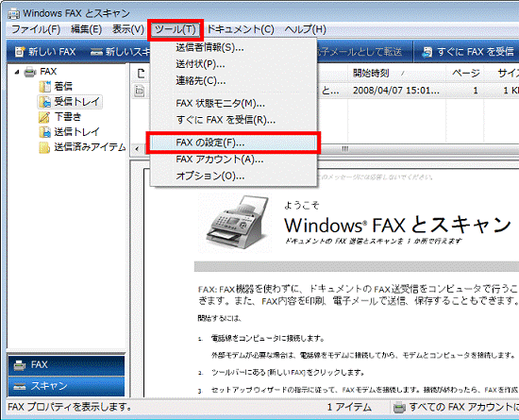Click the fax machine icon in FAX view button
The image size is (519, 420).
click(x=20, y=365)
